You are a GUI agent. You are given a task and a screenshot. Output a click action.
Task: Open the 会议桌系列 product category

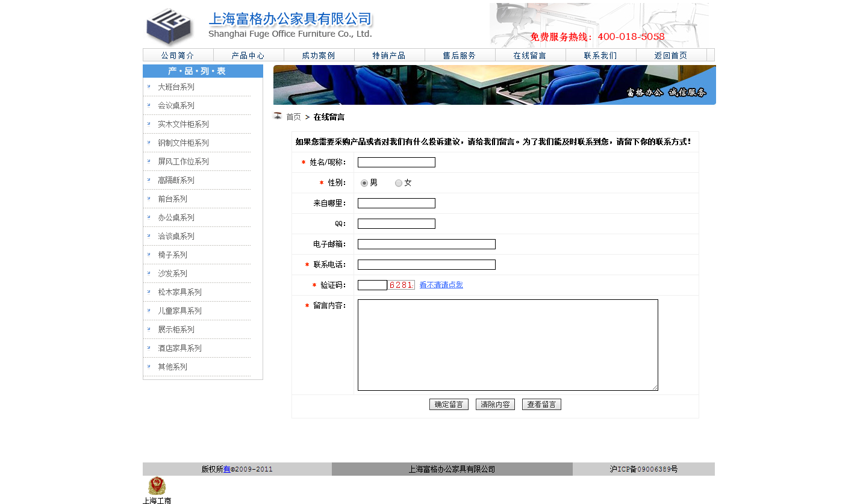click(x=176, y=105)
